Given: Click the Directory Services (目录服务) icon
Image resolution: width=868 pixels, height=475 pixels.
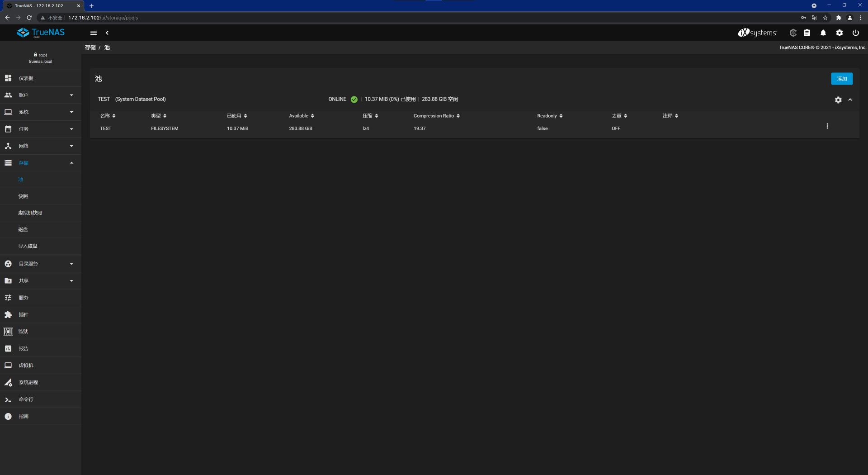Looking at the screenshot, I should point(8,264).
